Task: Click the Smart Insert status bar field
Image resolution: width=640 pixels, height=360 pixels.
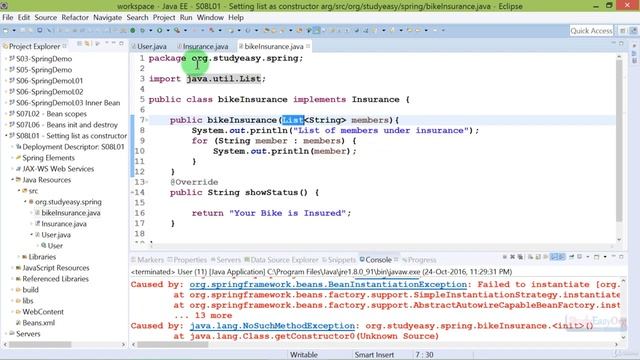Action: point(374,355)
